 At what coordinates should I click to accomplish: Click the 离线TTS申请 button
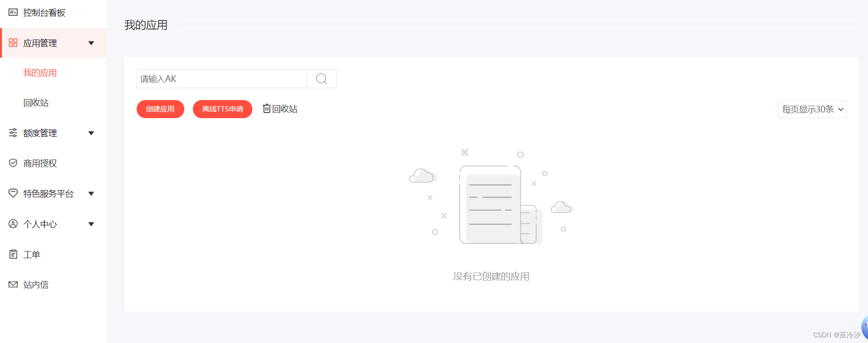222,109
